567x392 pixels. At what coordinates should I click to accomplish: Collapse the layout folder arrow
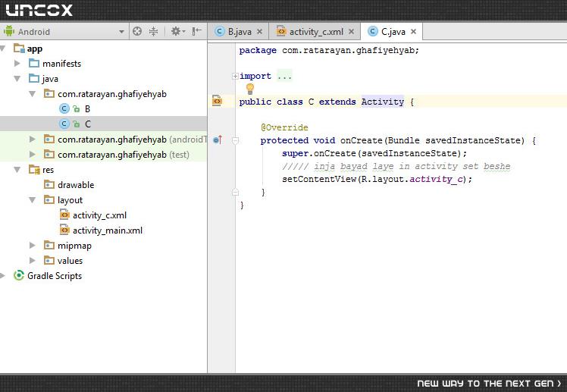[x=32, y=199]
